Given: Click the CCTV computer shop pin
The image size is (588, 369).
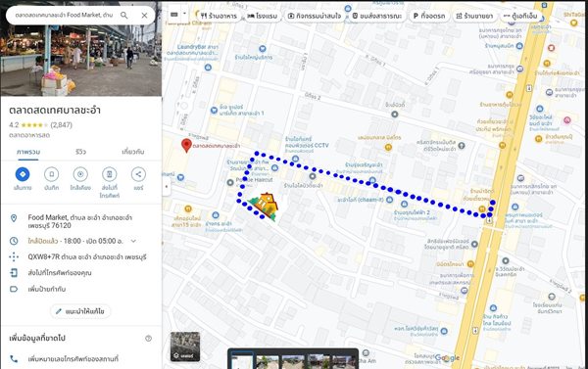Looking at the screenshot, I should (295, 159).
